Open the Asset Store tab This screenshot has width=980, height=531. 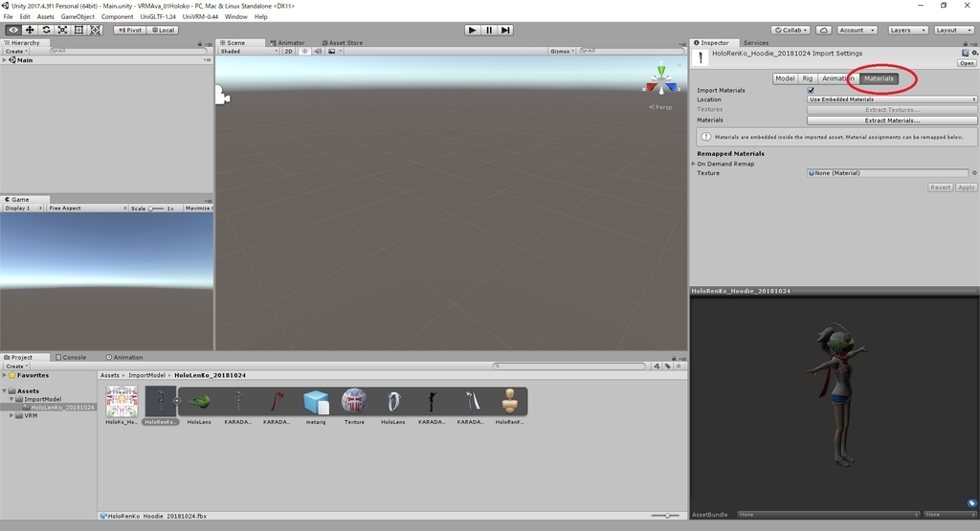click(x=342, y=43)
